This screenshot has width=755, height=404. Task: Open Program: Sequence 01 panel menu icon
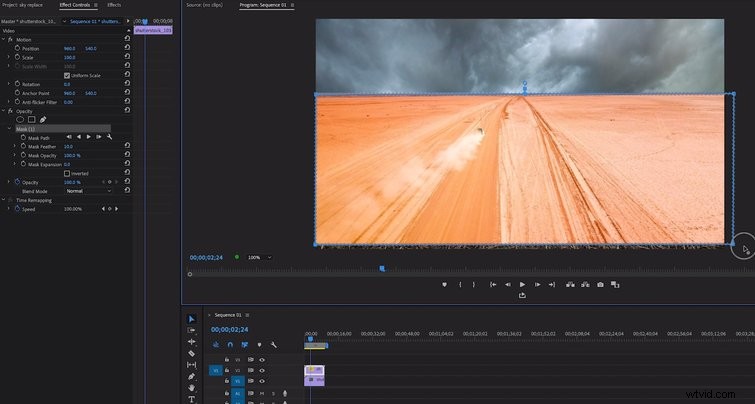coord(292,5)
